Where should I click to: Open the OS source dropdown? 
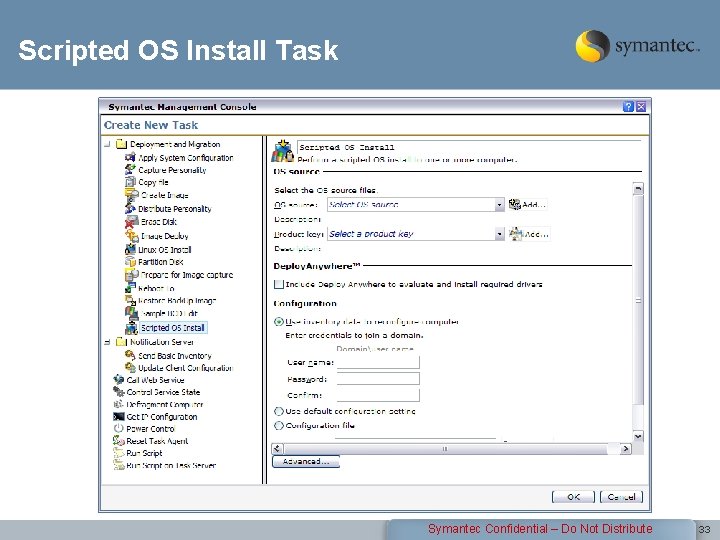[500, 205]
